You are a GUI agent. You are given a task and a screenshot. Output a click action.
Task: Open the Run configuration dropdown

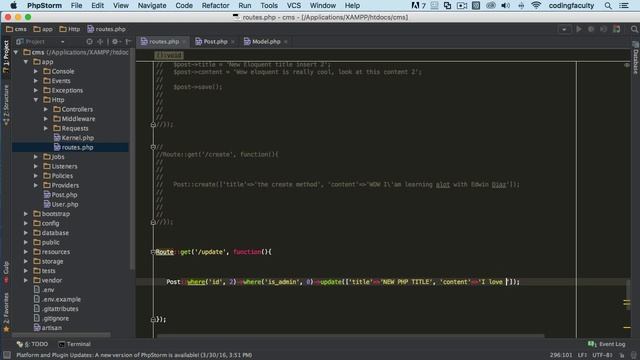(564, 29)
